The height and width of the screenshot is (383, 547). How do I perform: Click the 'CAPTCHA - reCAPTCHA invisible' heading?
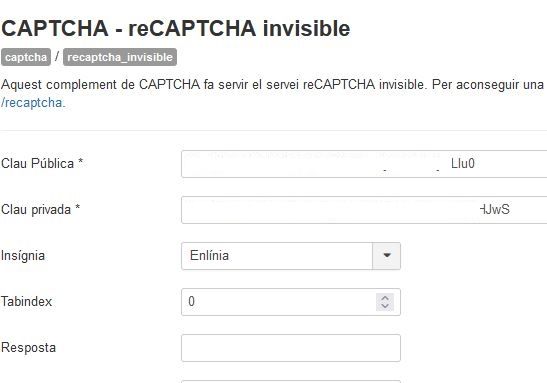click(175, 28)
